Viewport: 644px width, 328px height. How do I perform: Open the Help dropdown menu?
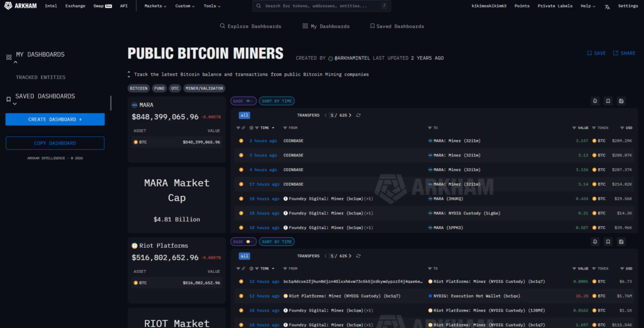[588, 6]
